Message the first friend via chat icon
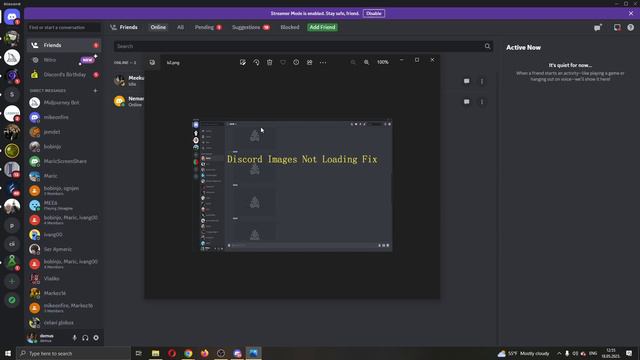Viewport: 640px width, 360px height. (x=467, y=81)
